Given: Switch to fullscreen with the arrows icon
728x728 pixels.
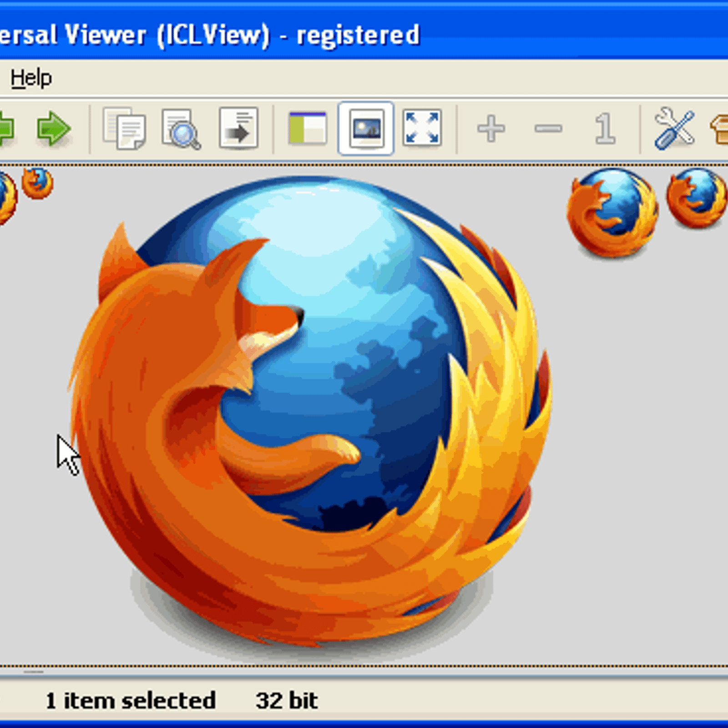Looking at the screenshot, I should tap(422, 128).
